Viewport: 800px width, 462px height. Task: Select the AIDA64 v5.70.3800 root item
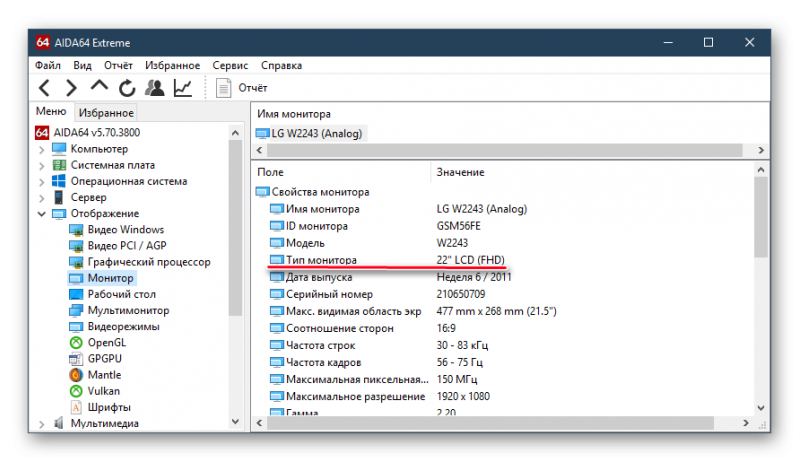(96, 133)
